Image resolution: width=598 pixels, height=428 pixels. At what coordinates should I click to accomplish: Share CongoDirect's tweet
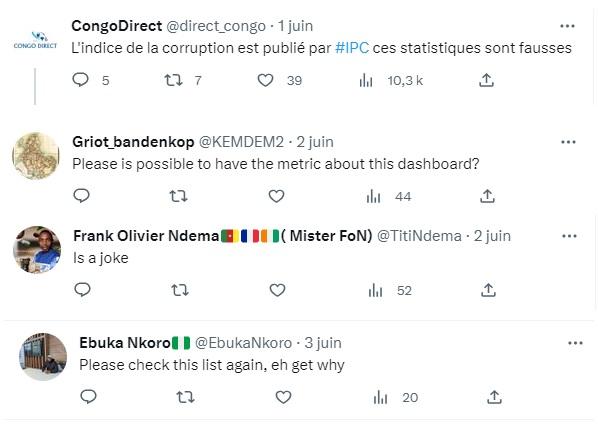[x=486, y=80]
